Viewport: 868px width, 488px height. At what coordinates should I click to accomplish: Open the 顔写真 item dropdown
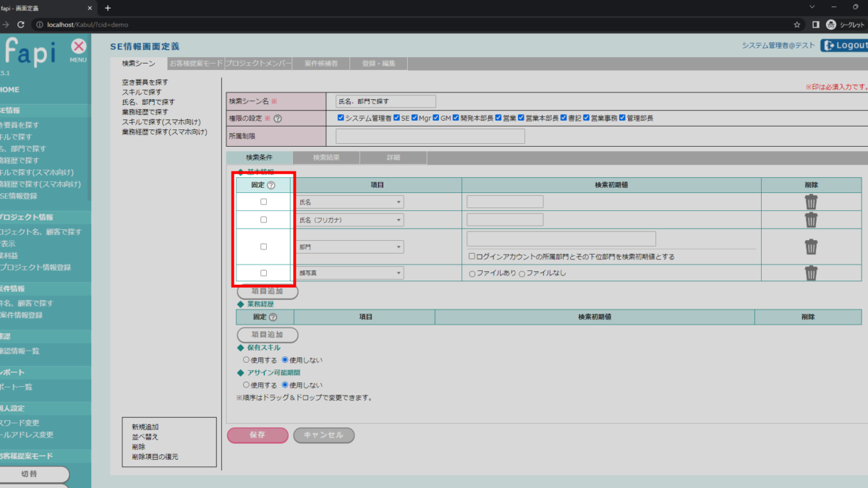point(350,273)
